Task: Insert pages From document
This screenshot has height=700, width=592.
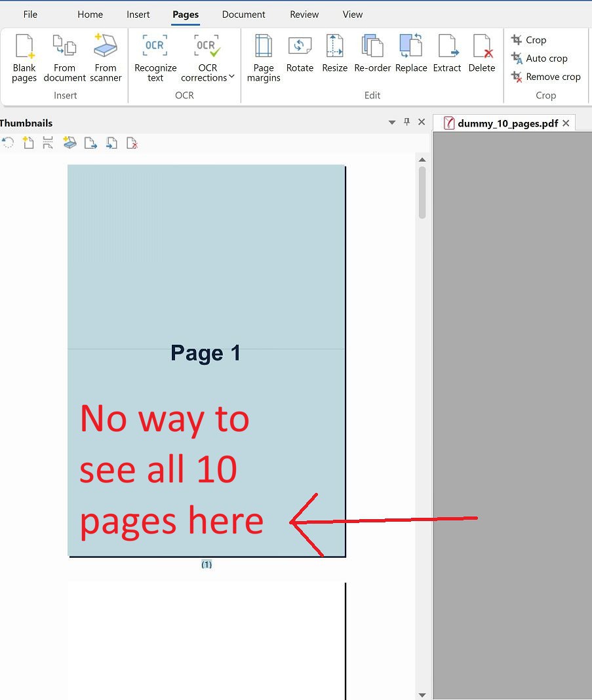Action: pos(64,58)
